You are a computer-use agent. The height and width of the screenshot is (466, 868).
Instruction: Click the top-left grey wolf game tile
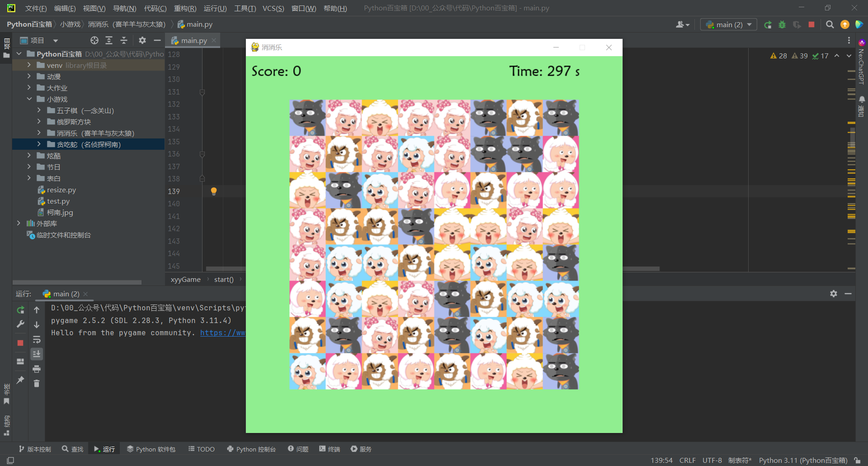(307, 118)
